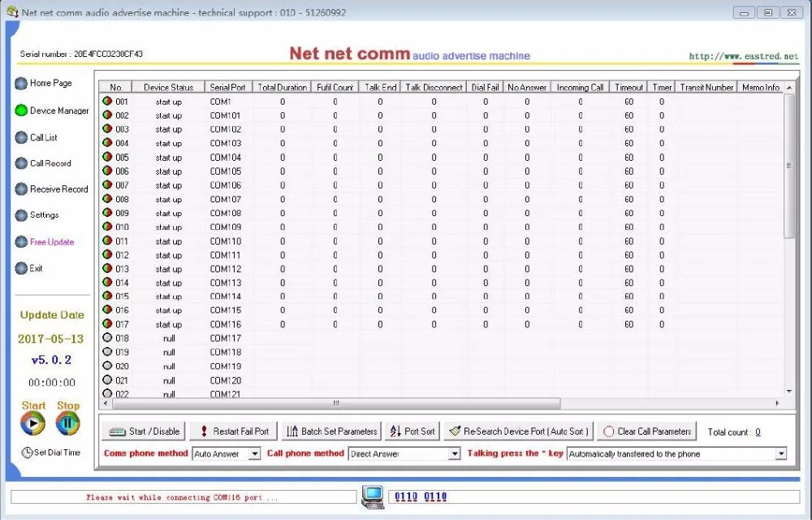This screenshot has height=520, width=812.
Task: Click the horizontal scrollbar right arrow
Action: [777, 403]
